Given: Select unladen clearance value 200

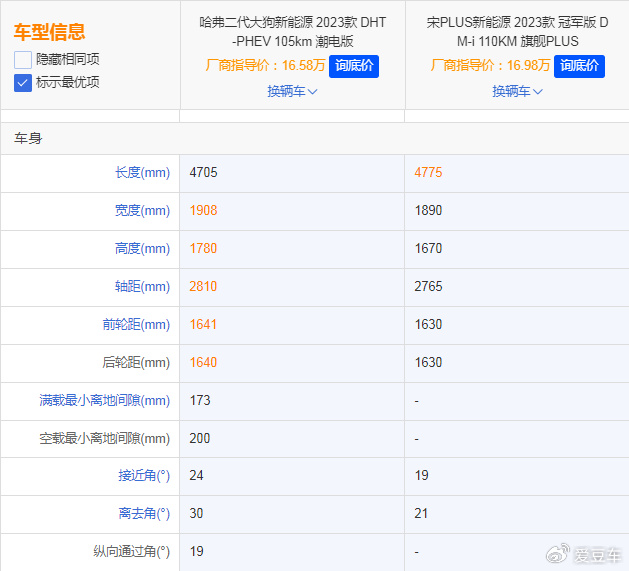Looking at the screenshot, I should coord(200,439).
